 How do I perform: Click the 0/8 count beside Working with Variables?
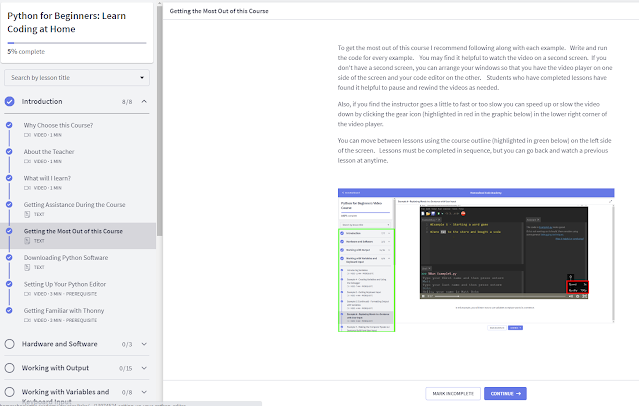pyautogui.click(x=127, y=393)
